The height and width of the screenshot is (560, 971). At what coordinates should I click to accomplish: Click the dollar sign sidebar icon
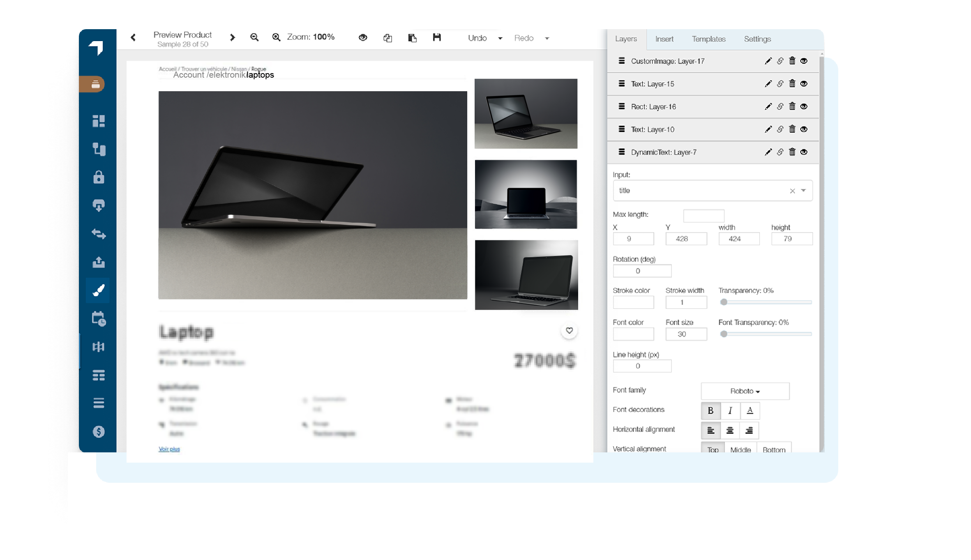98,431
